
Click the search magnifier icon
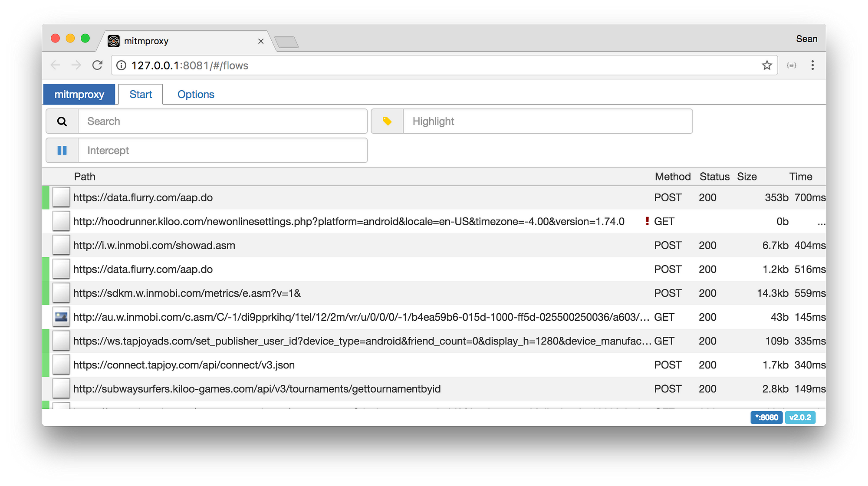pyautogui.click(x=62, y=121)
